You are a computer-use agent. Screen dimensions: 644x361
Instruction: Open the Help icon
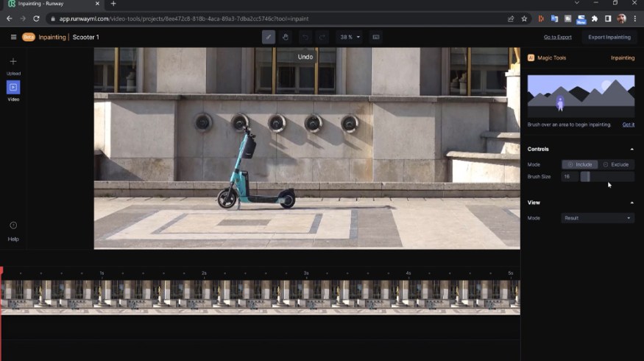point(13,225)
